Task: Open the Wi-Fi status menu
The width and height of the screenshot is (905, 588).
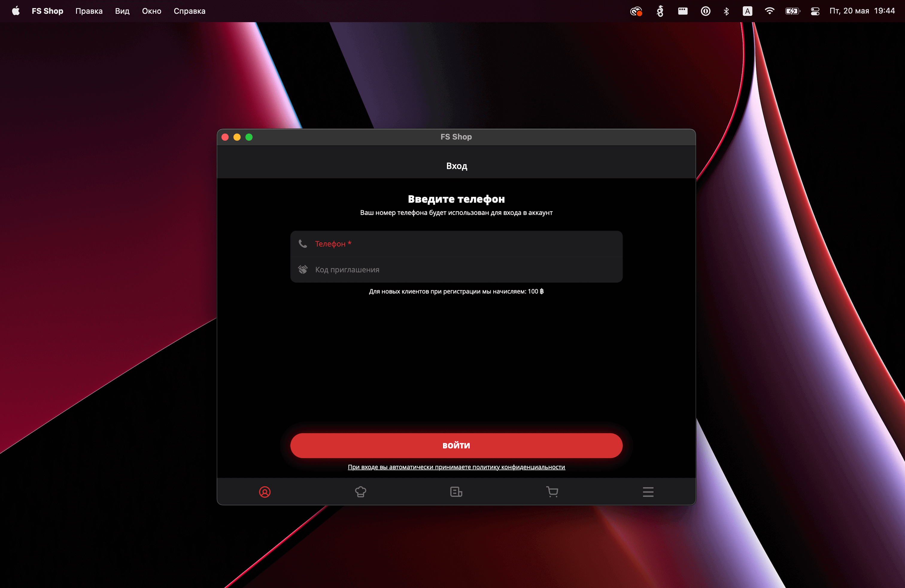Action: click(769, 11)
